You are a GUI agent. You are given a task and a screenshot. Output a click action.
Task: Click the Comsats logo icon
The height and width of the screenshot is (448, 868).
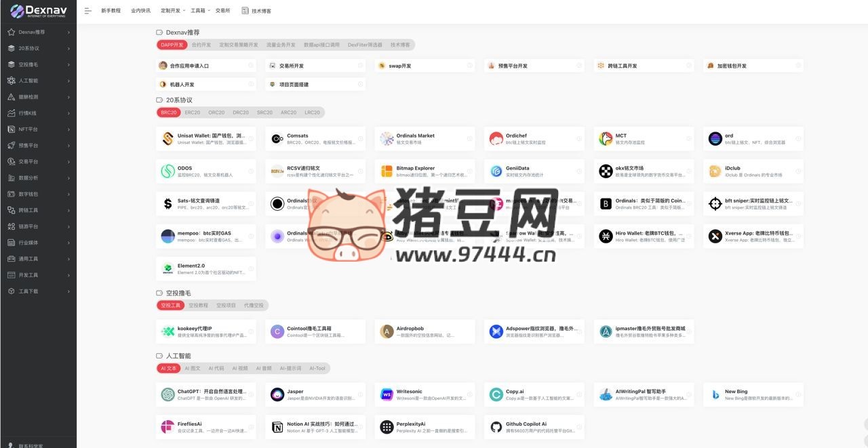(277, 139)
